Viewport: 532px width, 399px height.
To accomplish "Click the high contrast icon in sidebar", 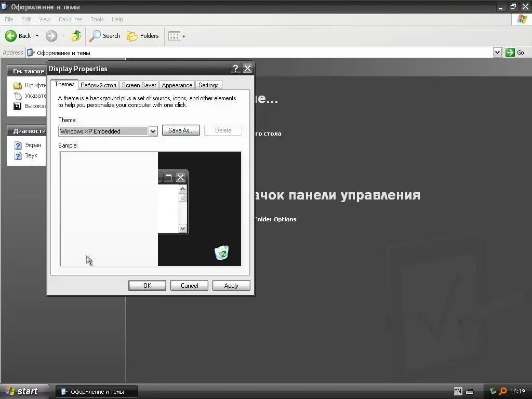I will [17, 106].
